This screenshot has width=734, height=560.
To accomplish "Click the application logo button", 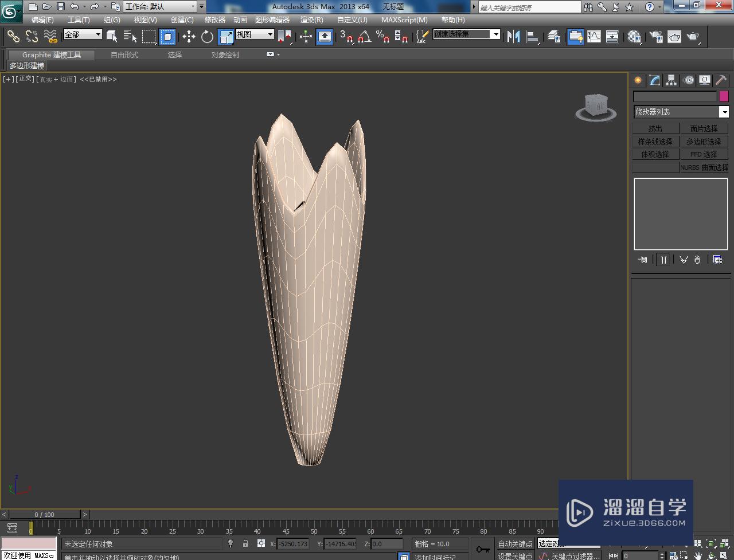I will pos(11,11).
